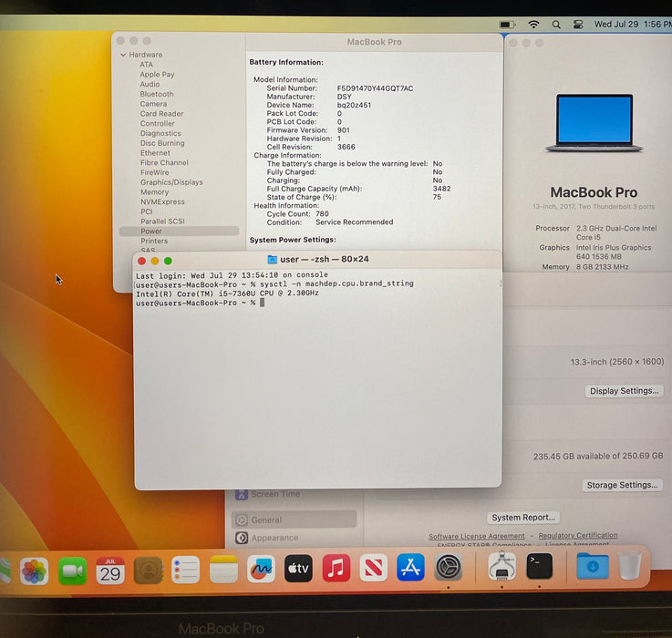Select FireWire in the hardware list
The image size is (672, 638).
click(x=155, y=172)
